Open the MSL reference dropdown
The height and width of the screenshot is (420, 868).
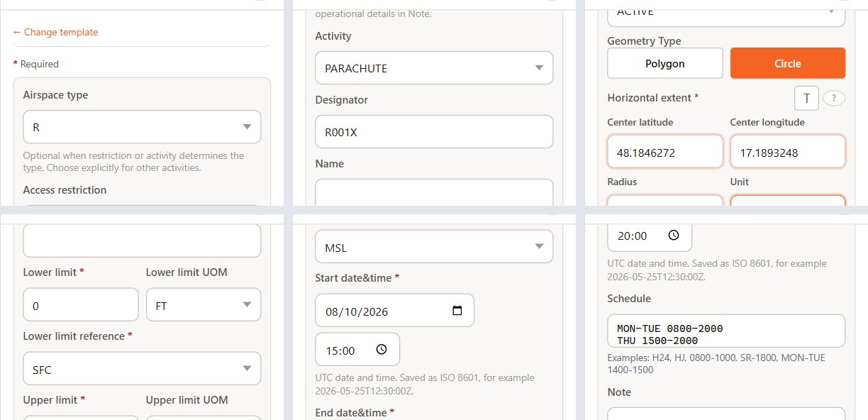[434, 246]
